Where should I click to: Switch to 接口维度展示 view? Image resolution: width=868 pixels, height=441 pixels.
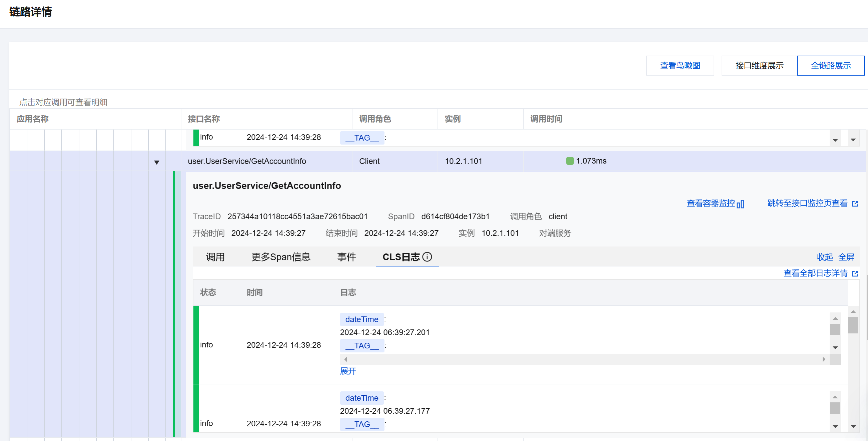click(x=759, y=66)
